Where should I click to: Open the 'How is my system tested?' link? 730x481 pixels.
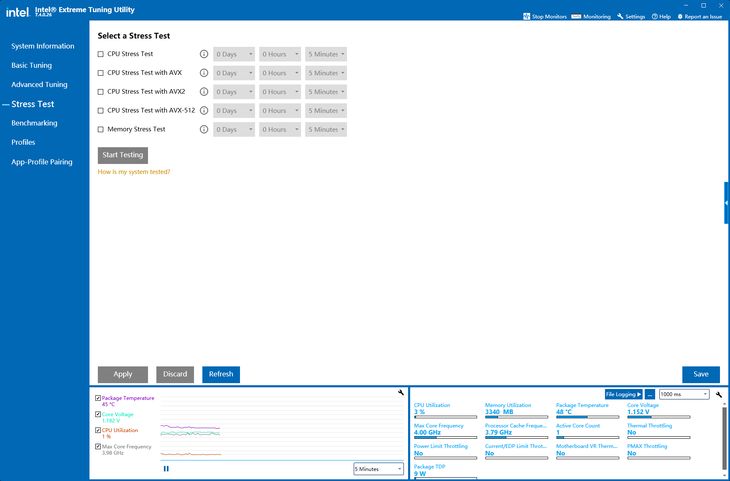pyautogui.click(x=134, y=172)
